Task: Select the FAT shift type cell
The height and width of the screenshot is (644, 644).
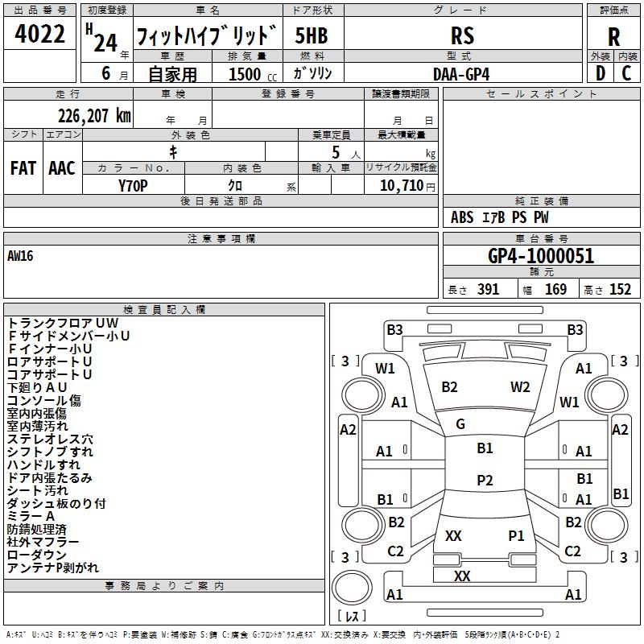Action: 23,168
